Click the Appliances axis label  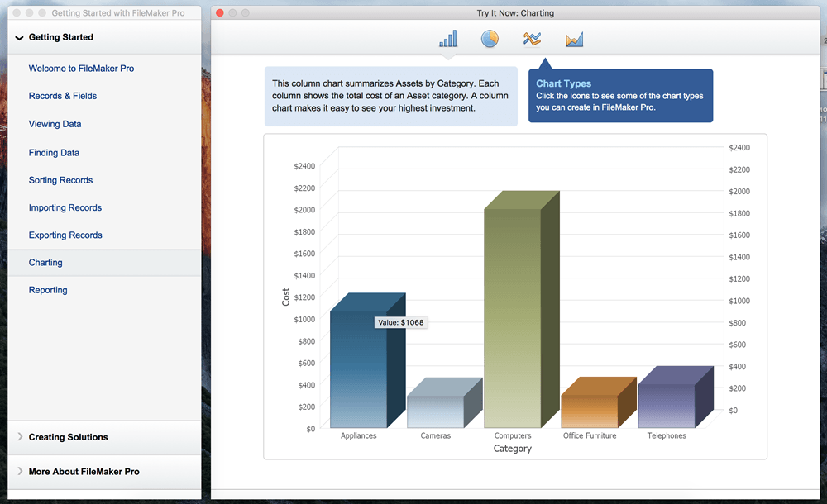click(359, 435)
